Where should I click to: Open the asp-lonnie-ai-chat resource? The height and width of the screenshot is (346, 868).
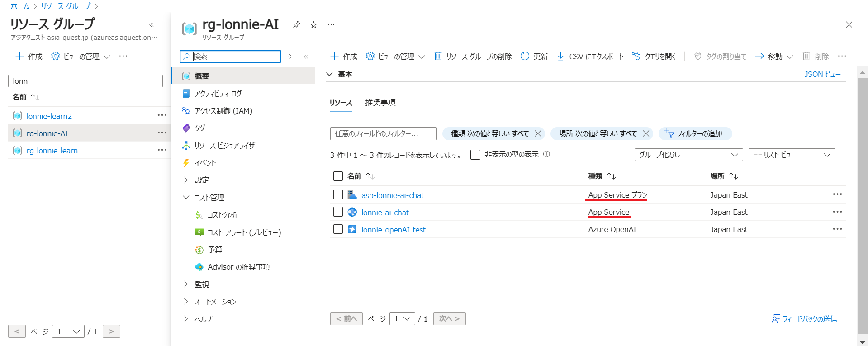click(x=392, y=195)
